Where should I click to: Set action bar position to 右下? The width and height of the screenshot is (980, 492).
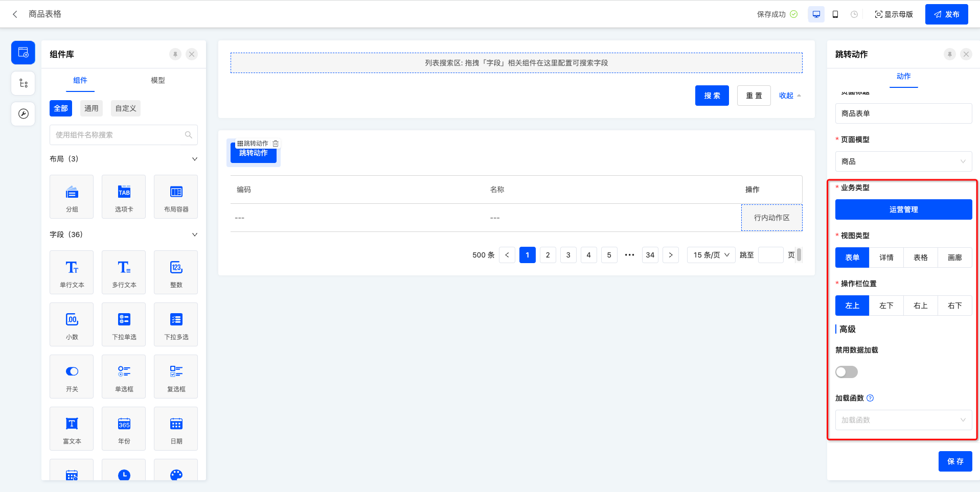(954, 306)
